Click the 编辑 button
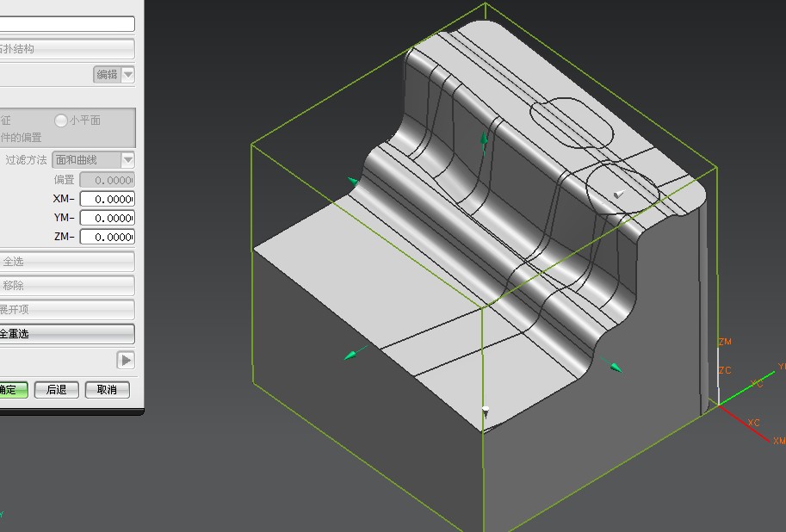The height and width of the screenshot is (532, 786). (x=107, y=75)
